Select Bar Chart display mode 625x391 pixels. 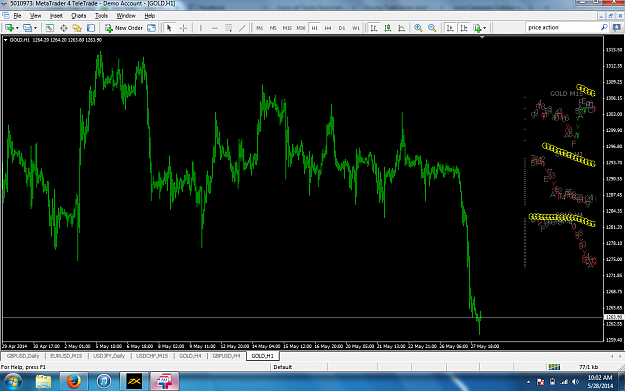(373, 28)
